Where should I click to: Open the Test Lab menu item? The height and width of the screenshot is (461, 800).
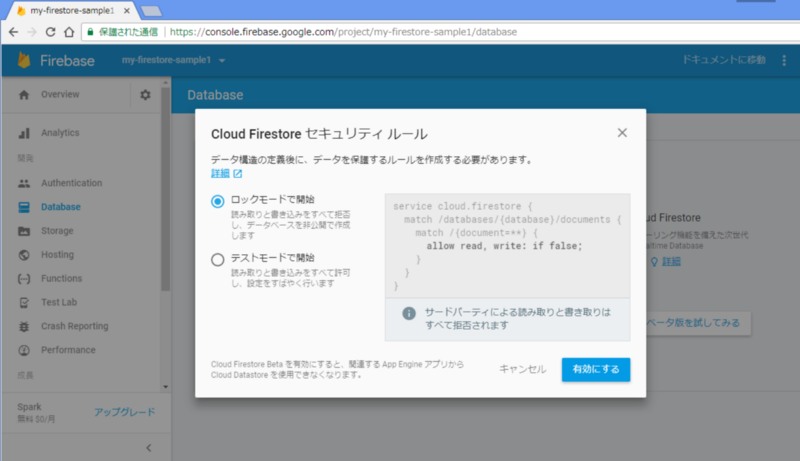[59, 302]
